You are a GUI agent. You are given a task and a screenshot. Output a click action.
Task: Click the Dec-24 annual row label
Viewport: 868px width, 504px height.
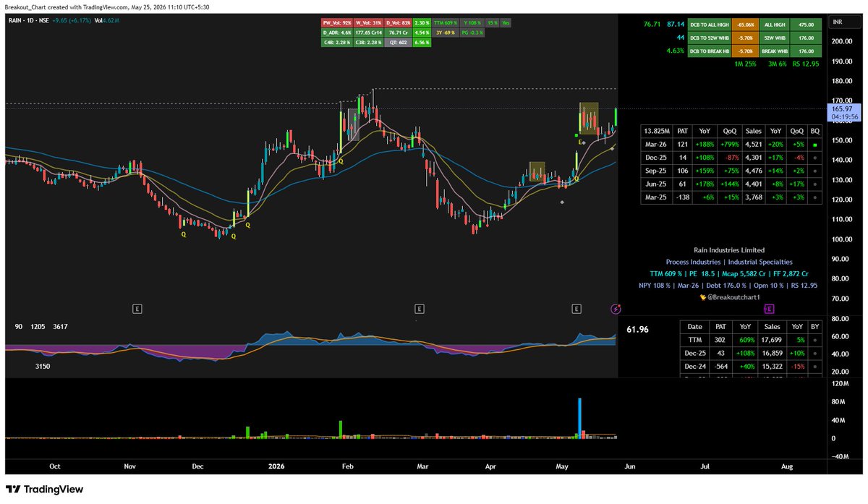[694, 367]
